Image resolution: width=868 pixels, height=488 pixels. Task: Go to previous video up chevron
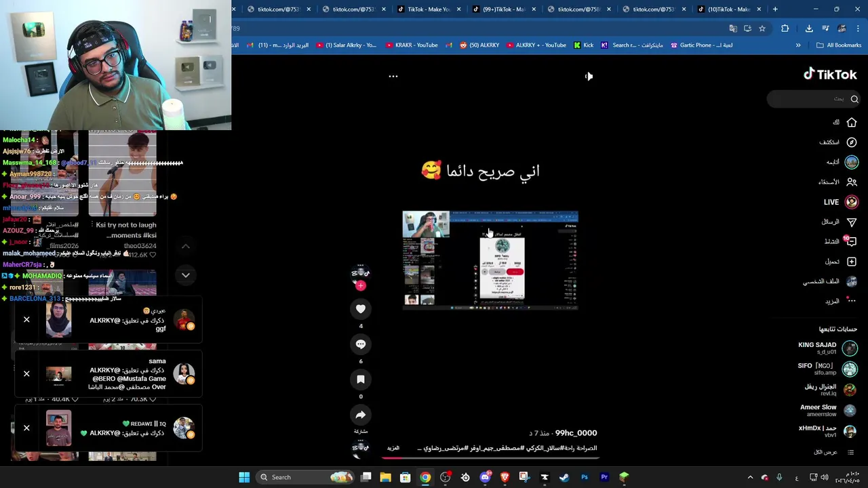(x=185, y=246)
